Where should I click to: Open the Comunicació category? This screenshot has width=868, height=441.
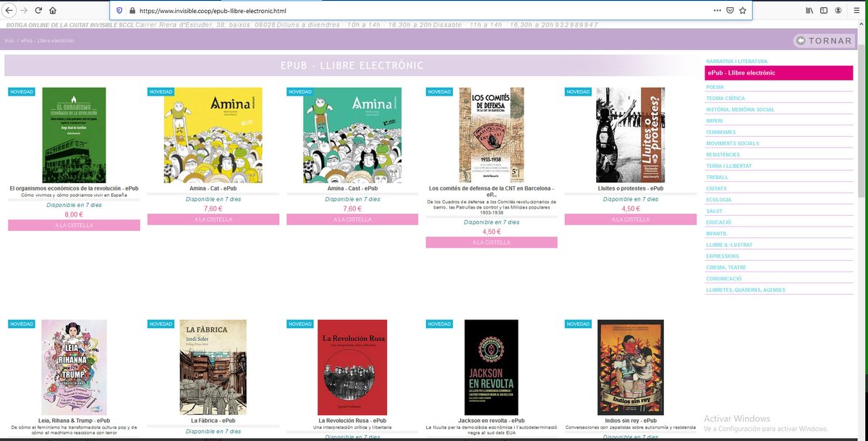724,278
